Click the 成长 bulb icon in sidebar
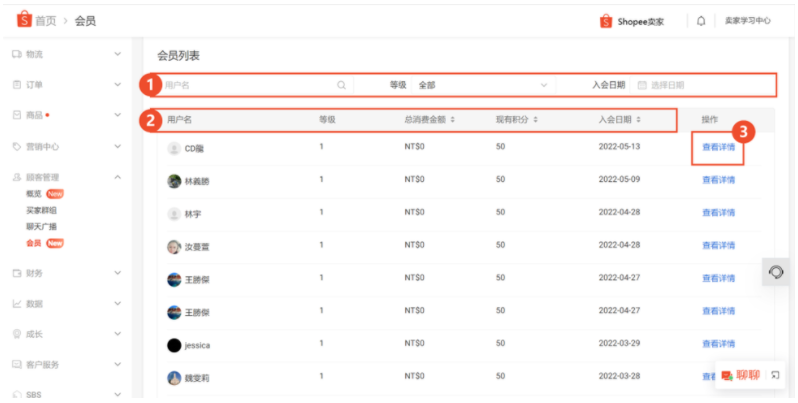Image resolution: width=798 pixels, height=403 pixels. point(17,334)
